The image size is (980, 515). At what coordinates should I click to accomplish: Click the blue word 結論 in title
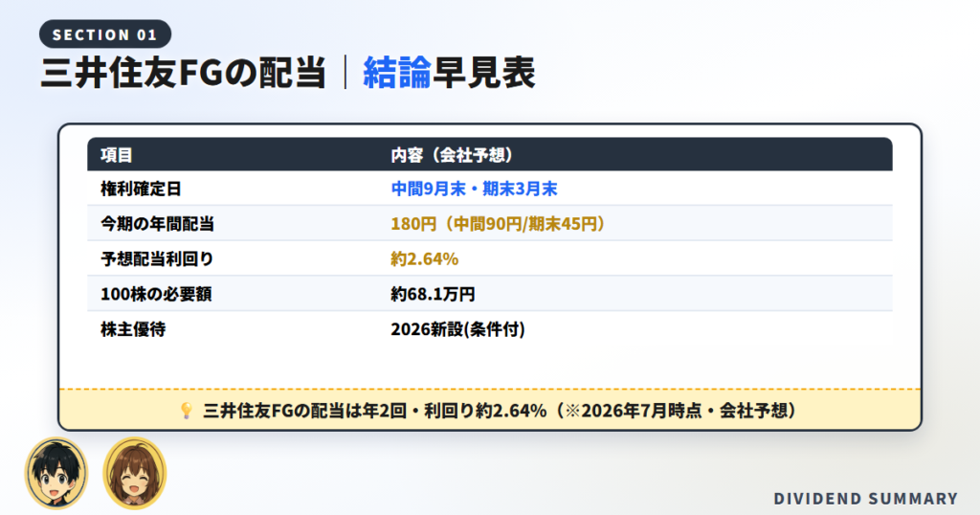coord(397,73)
